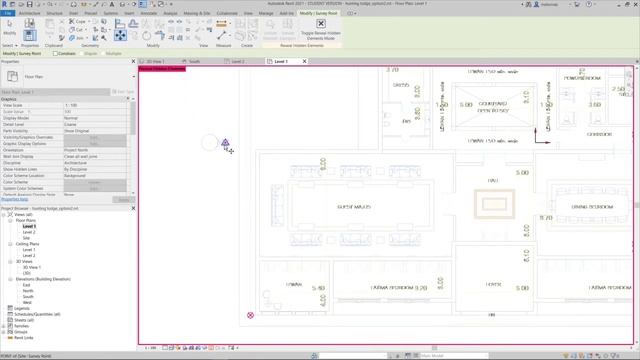
Task: Toggle the Properties palette button in ribbon
Action: point(29,35)
